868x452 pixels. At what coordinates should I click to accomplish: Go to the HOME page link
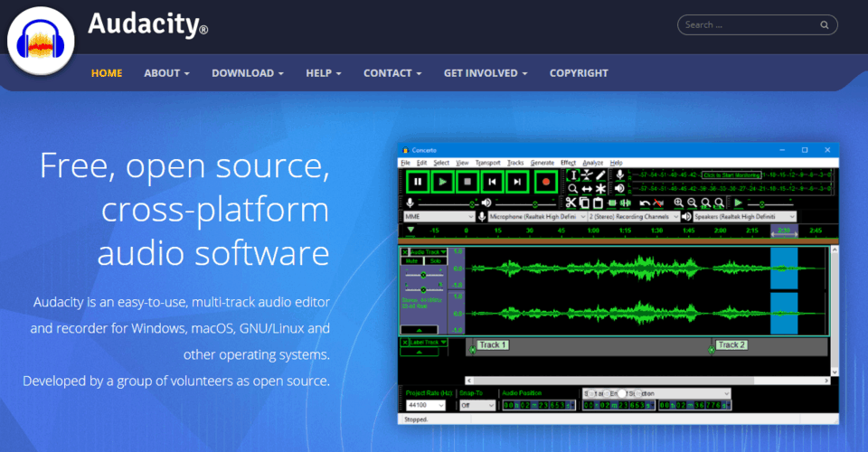107,73
